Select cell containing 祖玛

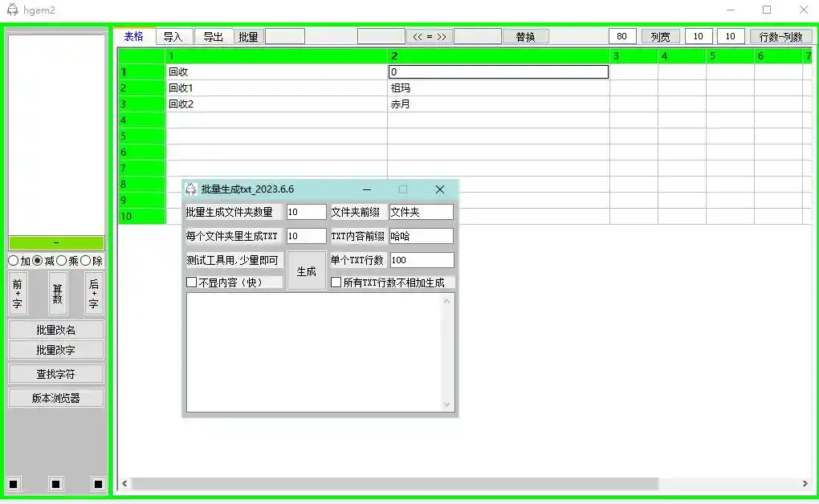(x=499, y=87)
